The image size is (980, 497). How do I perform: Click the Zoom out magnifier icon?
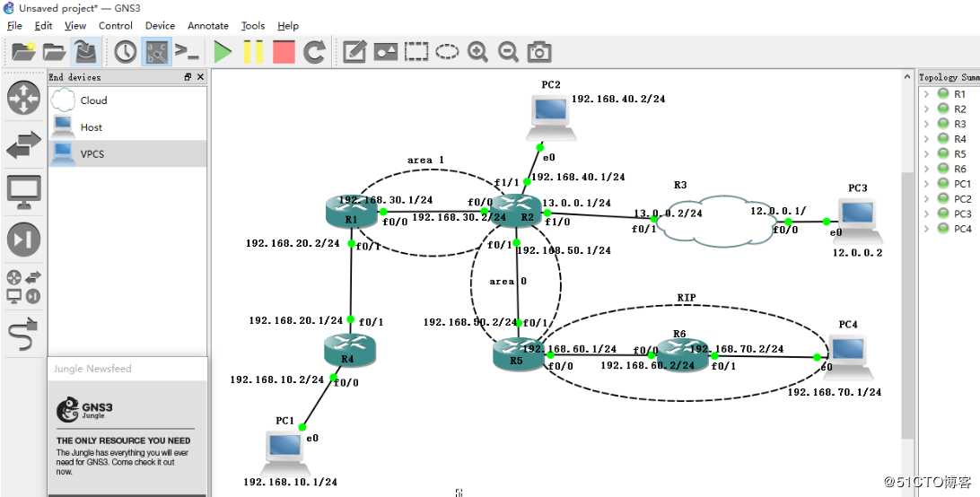click(508, 52)
